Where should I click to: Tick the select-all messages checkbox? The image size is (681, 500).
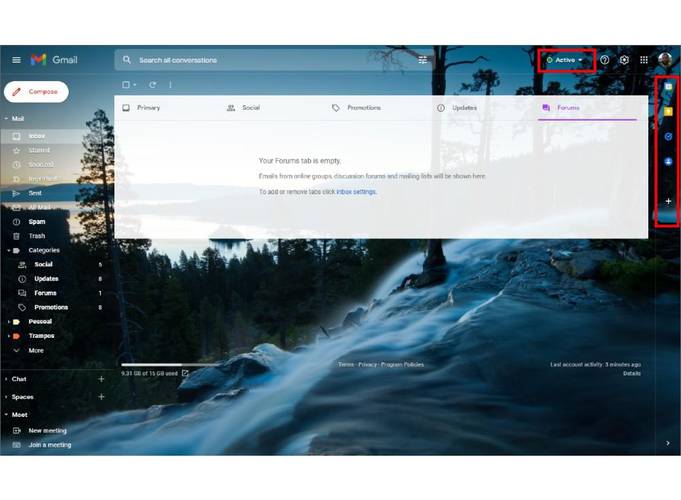point(126,85)
